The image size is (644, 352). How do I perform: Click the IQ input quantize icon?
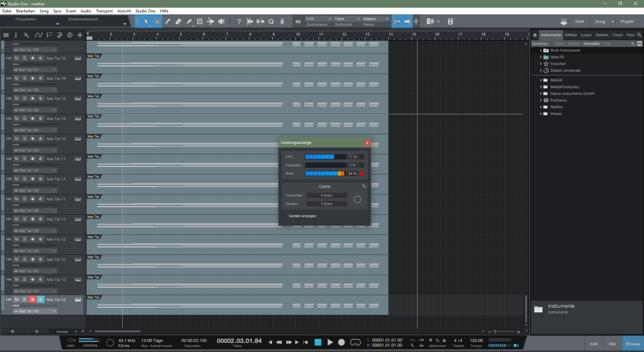click(298, 22)
